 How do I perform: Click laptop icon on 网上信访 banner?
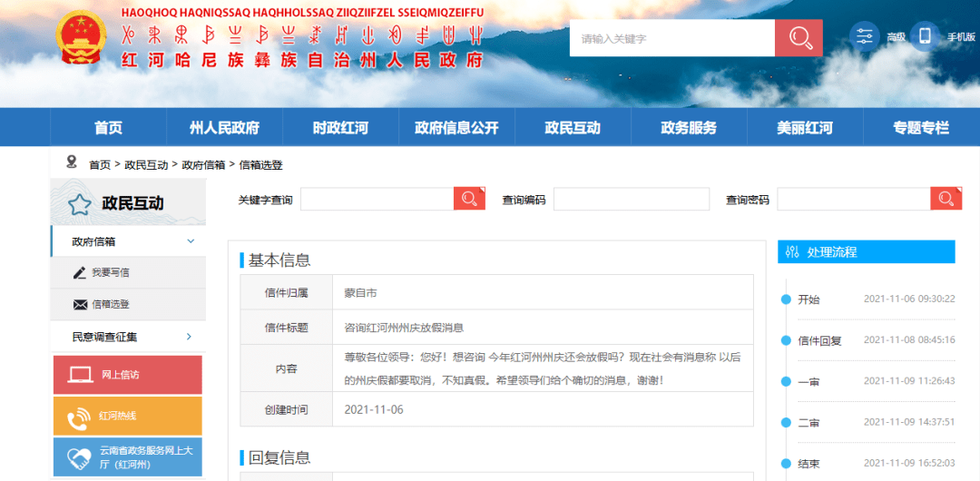coord(81,376)
